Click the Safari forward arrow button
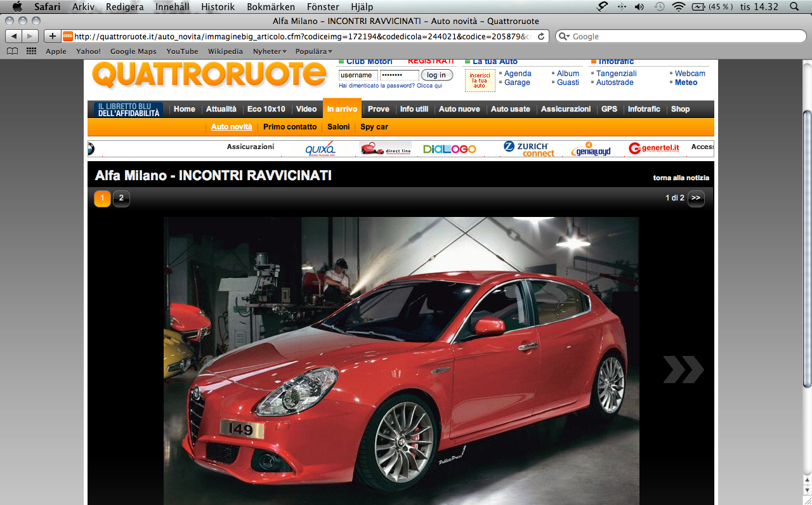 point(30,36)
